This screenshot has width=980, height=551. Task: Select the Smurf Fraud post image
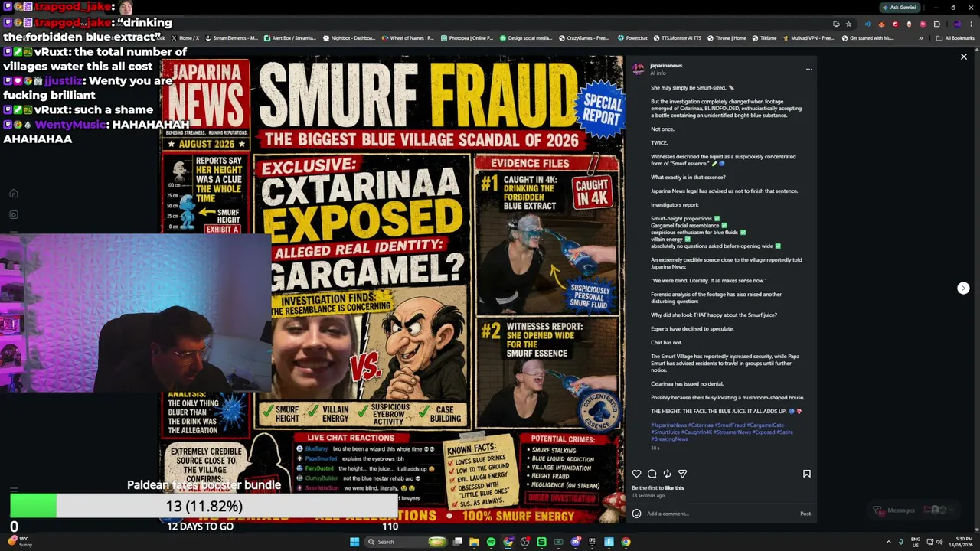coord(391,289)
